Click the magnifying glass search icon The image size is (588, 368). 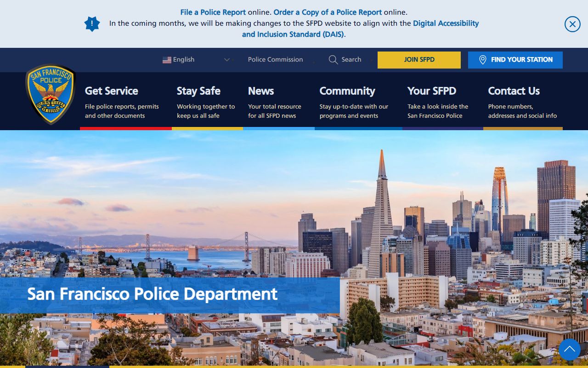click(333, 60)
